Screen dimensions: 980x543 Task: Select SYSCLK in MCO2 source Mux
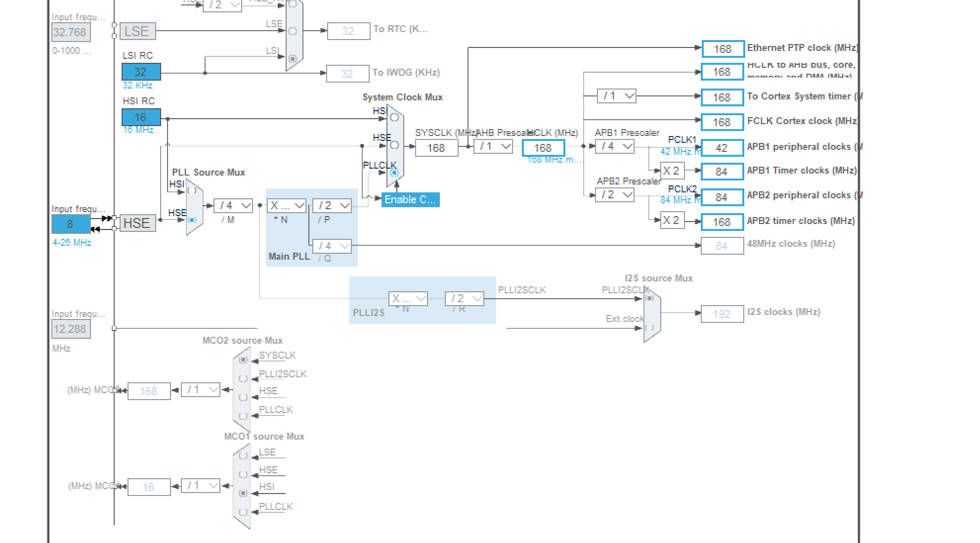(243, 360)
